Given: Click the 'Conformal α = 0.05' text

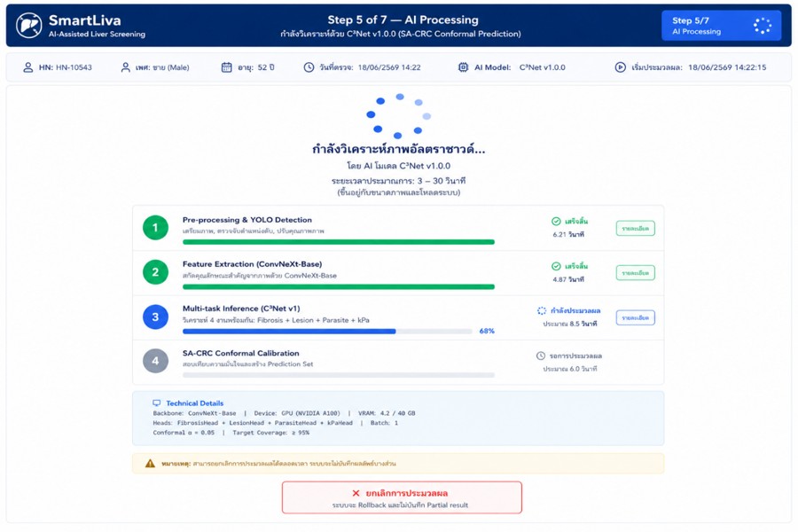Looking at the screenshot, I should tap(184, 433).
